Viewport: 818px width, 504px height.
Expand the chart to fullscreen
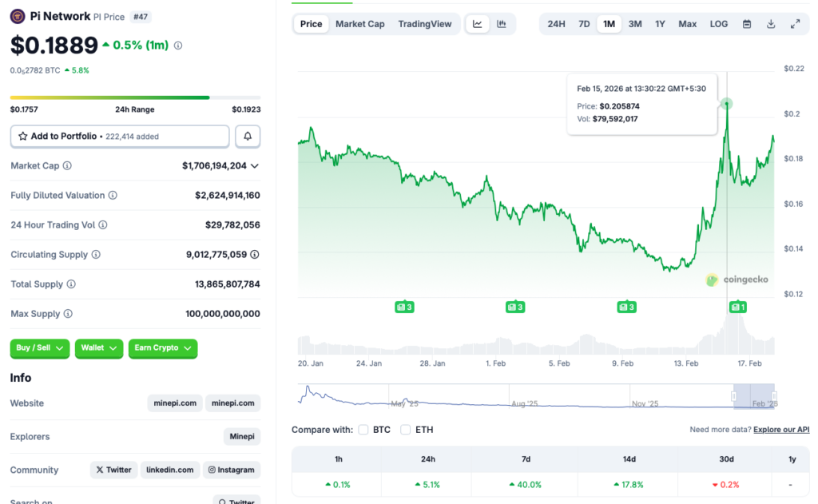point(795,24)
